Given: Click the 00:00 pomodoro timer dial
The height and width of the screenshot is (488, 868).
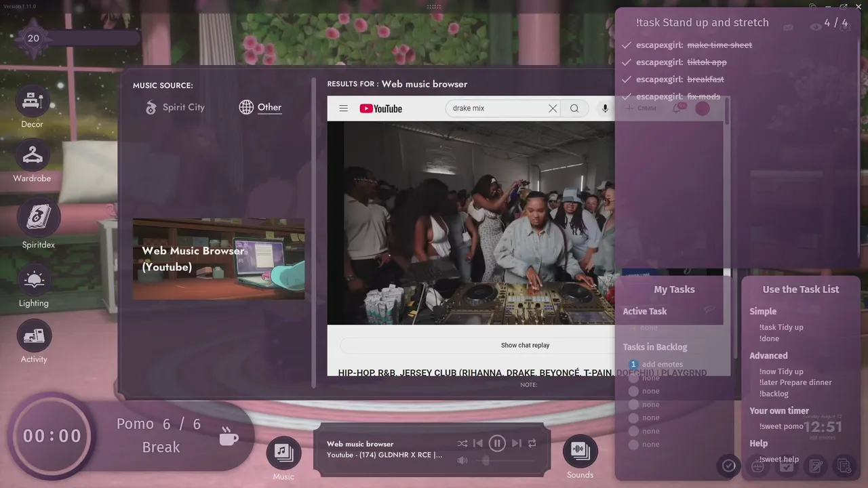Looking at the screenshot, I should point(52,436).
